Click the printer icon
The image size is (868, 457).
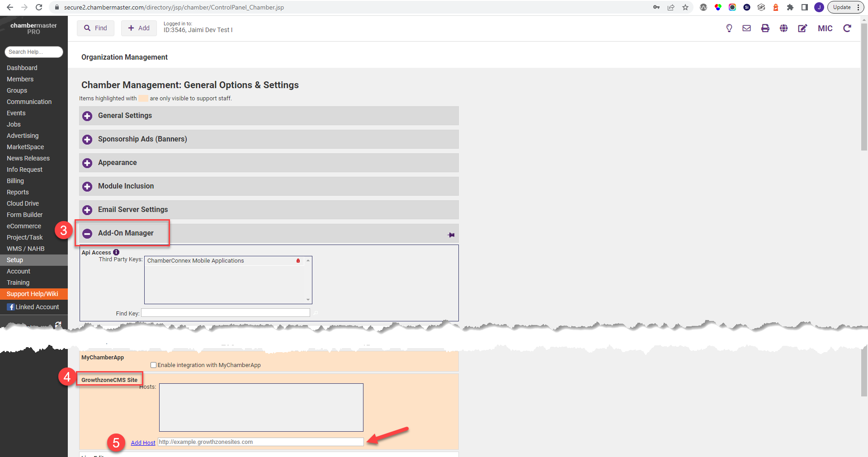[765, 28]
